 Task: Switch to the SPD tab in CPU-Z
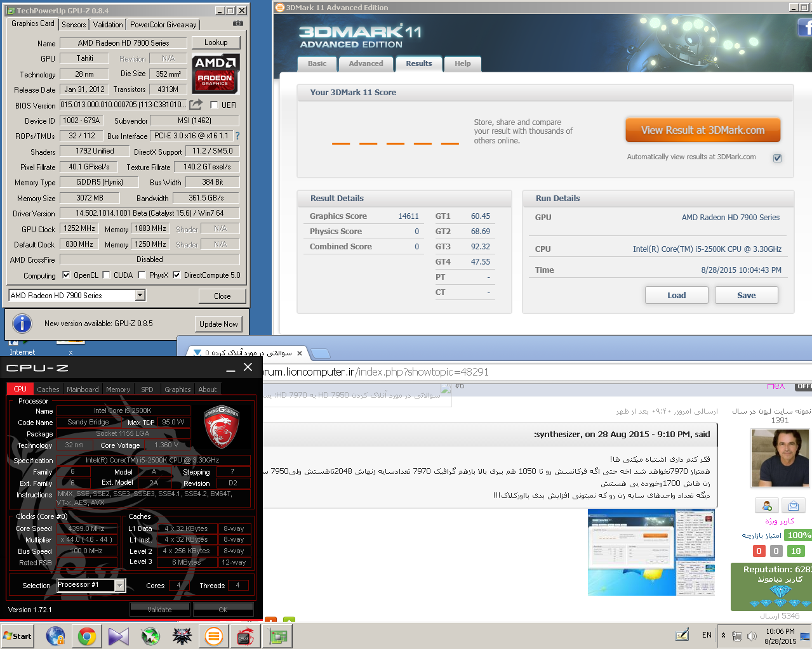tap(147, 390)
